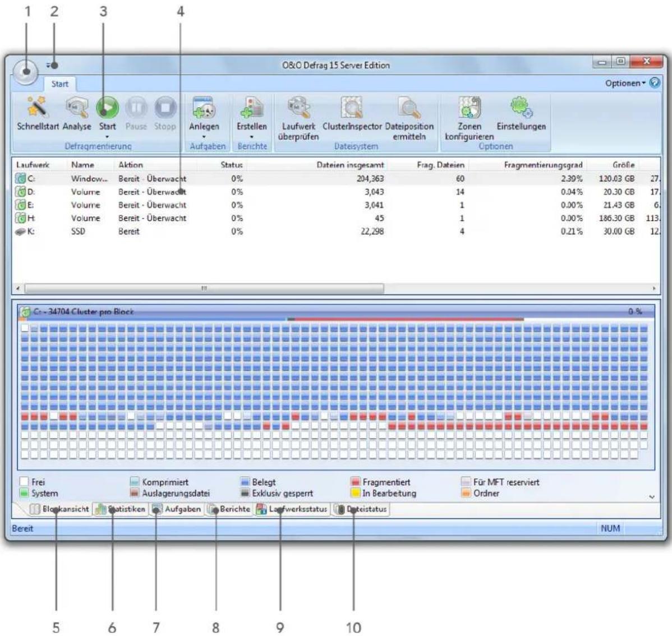The width and height of the screenshot is (672, 636).
Task: Sort by Laufwerk column header
Action: (33, 164)
